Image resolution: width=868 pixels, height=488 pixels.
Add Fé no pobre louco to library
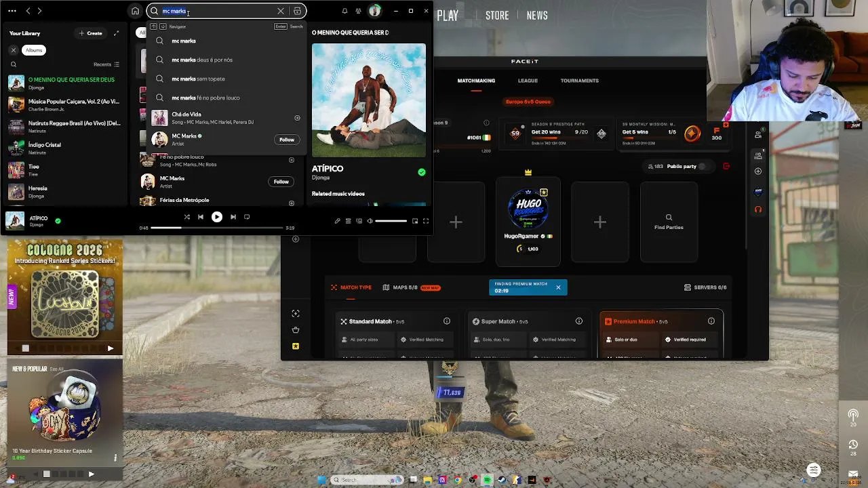click(x=292, y=161)
